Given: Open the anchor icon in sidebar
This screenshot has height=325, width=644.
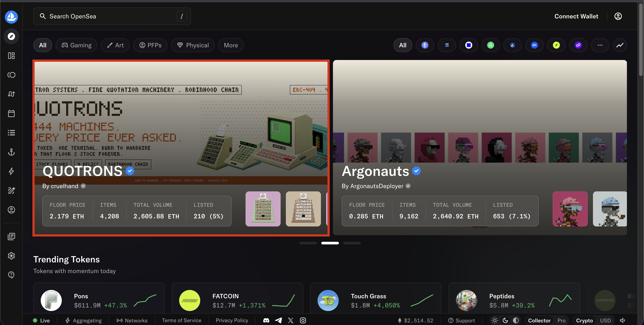Looking at the screenshot, I should click(x=11, y=152).
